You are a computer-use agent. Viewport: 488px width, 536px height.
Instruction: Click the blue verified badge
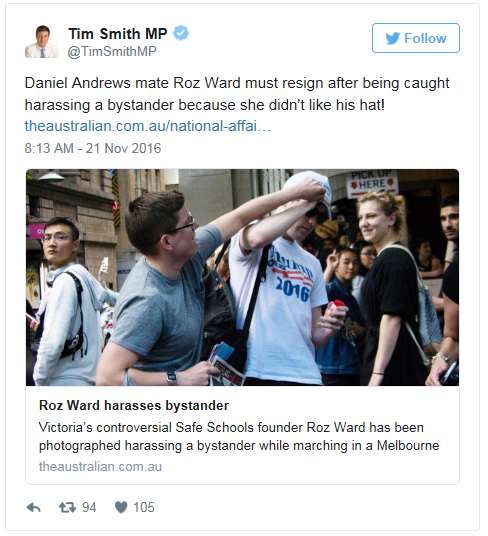click(181, 33)
